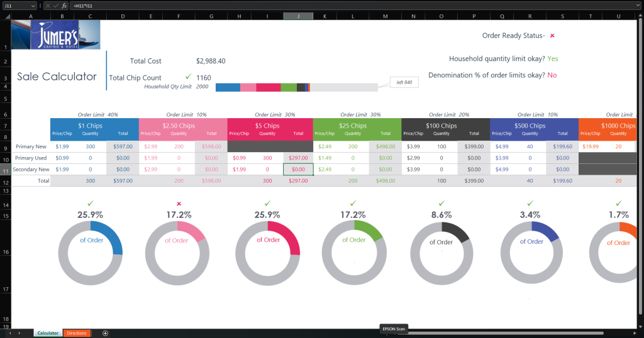
Task: Select column J header
Action: click(298, 16)
